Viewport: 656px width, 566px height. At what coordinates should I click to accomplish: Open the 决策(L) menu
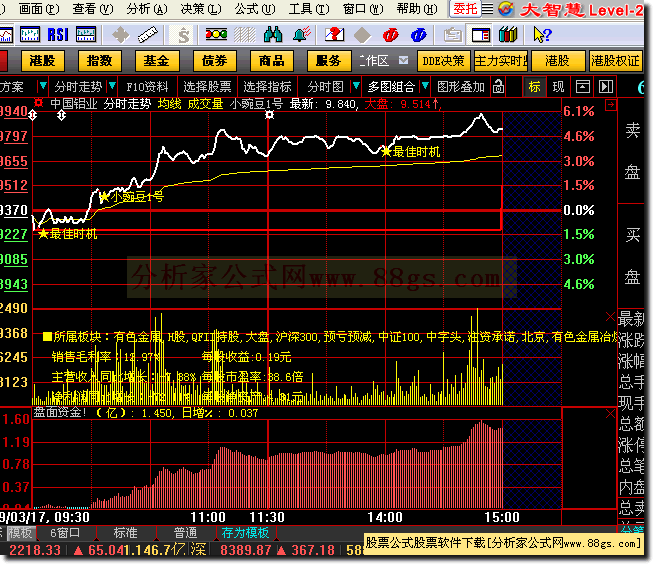coord(201,9)
